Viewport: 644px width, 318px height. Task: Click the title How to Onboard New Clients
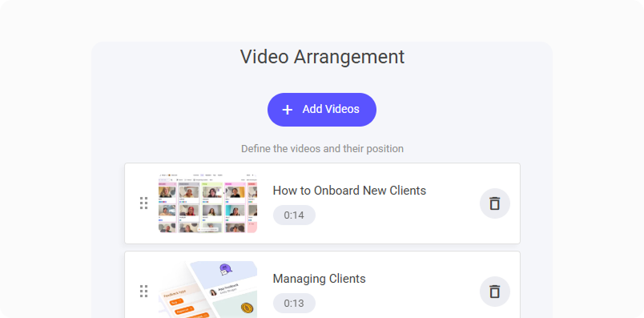349,191
